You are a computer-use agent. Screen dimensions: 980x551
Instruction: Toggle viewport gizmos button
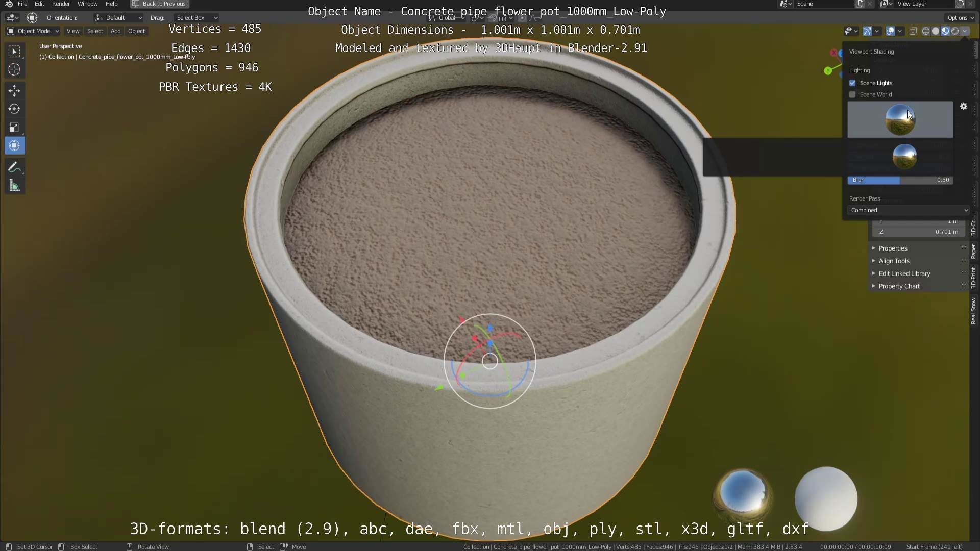pos(867,31)
